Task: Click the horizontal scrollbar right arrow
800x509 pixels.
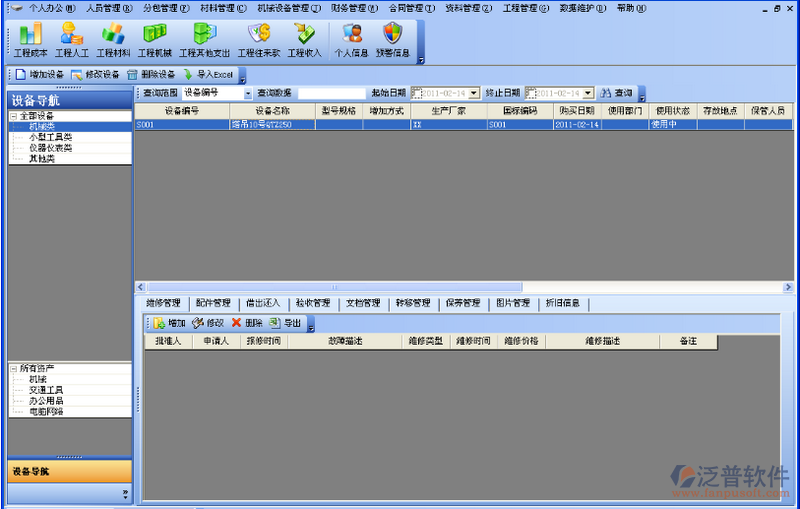Action: pyautogui.click(x=788, y=287)
